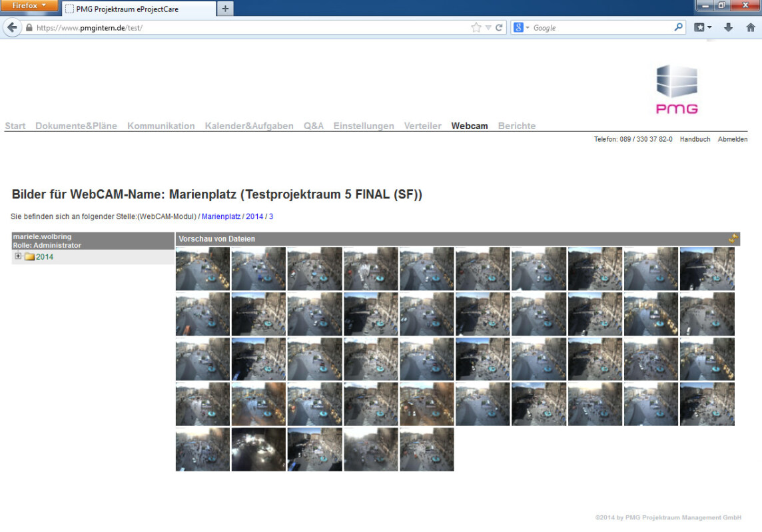Click the Bilder für WebCAM-Name heading
The height and width of the screenshot is (532, 762).
pyautogui.click(x=217, y=194)
